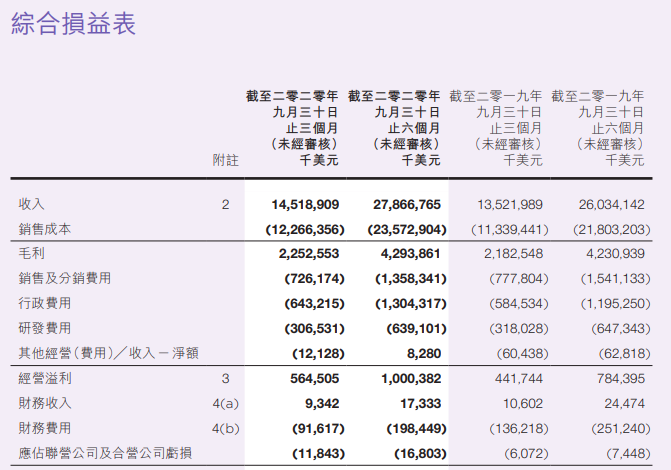This screenshot has height=470, width=671.
Task: Click note reference 4(b)
Action: click(x=226, y=428)
